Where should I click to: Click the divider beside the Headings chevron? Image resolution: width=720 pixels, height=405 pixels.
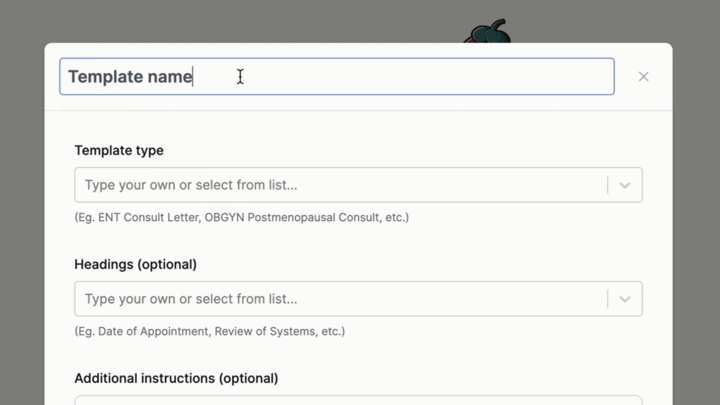[x=607, y=299]
